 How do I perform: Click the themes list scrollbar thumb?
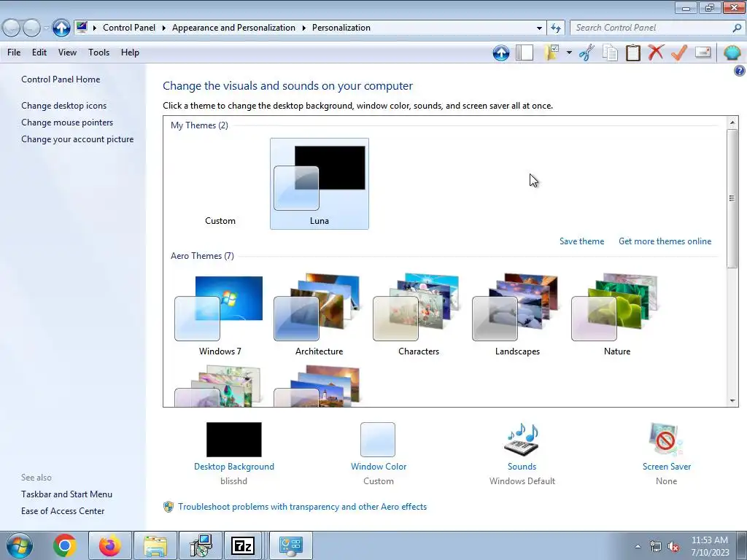pos(732,198)
